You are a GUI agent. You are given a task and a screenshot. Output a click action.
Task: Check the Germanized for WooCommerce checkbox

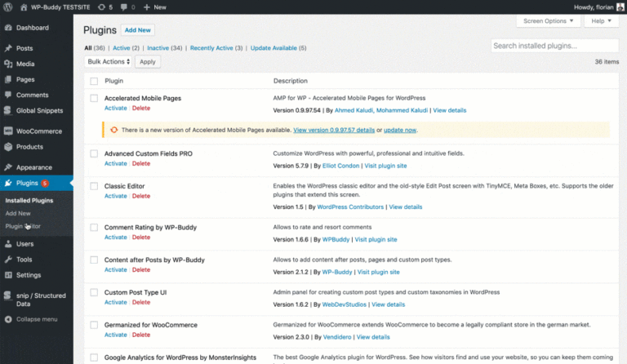pos(94,325)
